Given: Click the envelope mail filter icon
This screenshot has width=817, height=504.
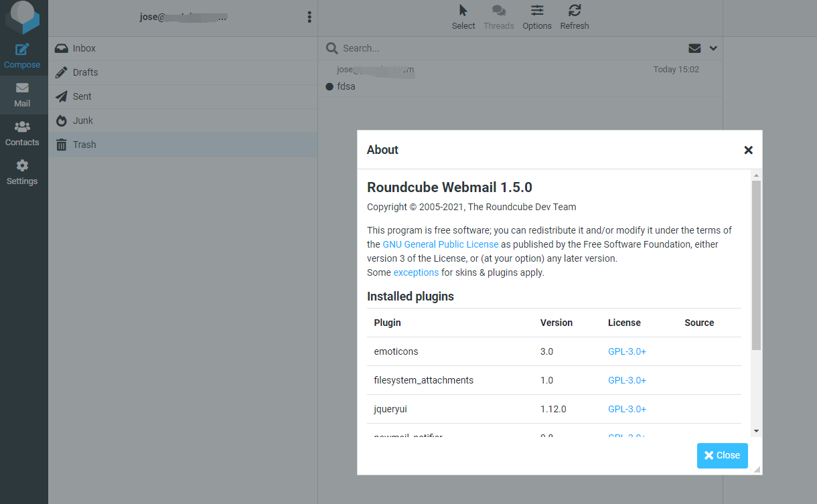Looking at the screenshot, I should click(694, 48).
